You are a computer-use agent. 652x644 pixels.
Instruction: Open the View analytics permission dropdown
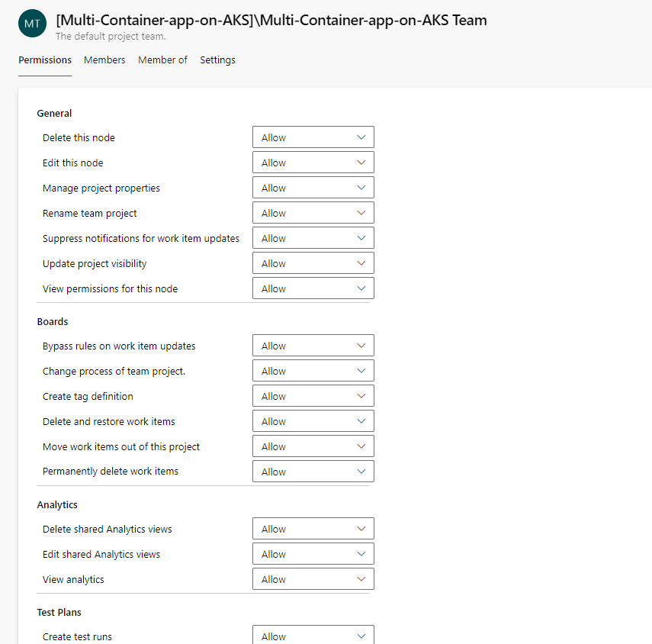313,578
